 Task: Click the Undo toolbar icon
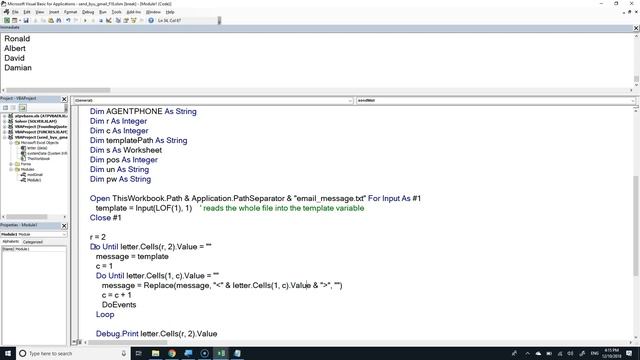[x=68, y=20]
